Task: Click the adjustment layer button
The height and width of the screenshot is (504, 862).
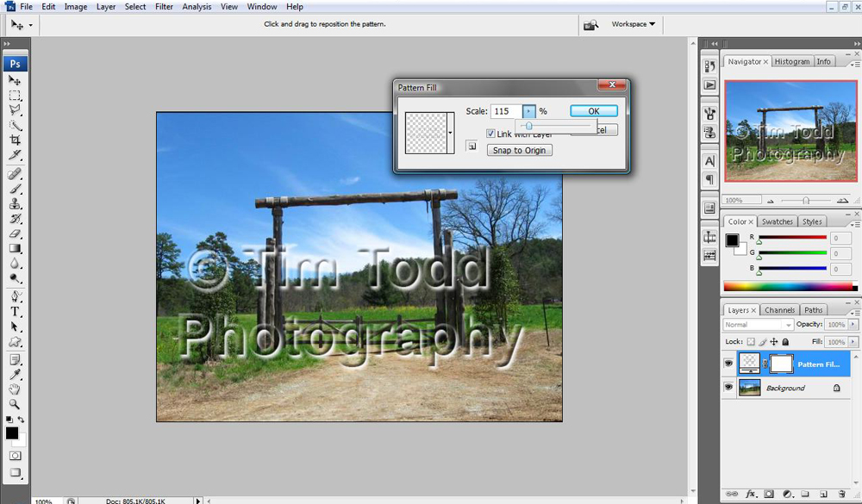Action: click(787, 495)
